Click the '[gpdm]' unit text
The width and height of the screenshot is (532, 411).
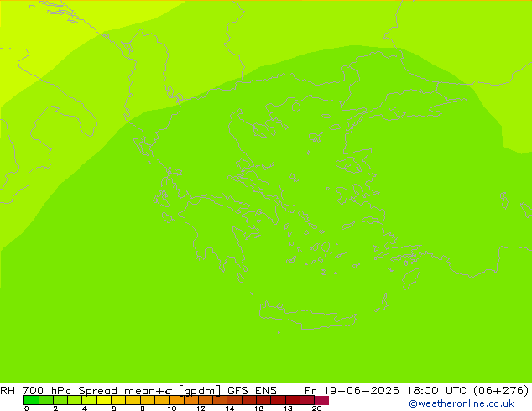click(200, 391)
